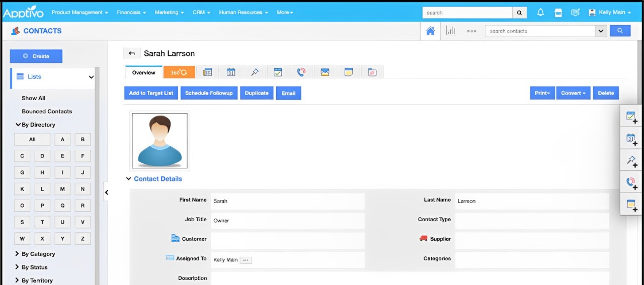Filter directory by All
This screenshot has height=285, width=644.
[32, 139]
